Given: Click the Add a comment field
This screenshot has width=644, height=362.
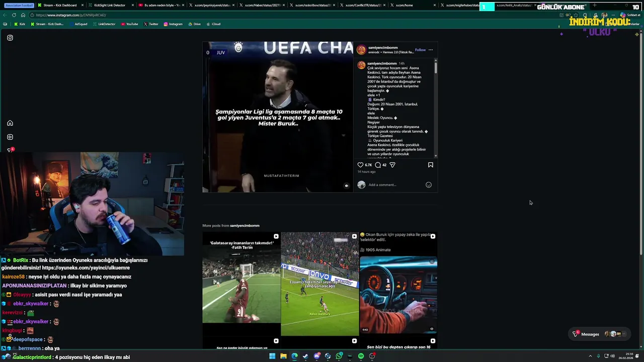Looking at the screenshot, I should [395, 185].
